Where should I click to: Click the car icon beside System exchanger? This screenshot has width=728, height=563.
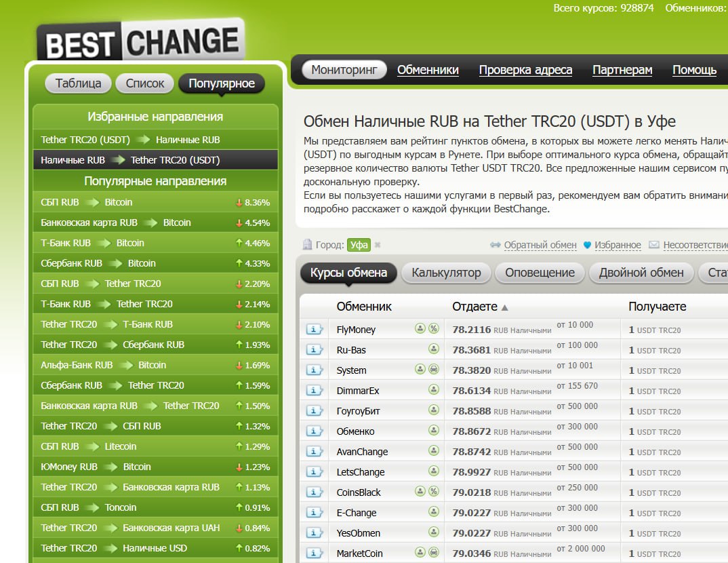(434, 370)
